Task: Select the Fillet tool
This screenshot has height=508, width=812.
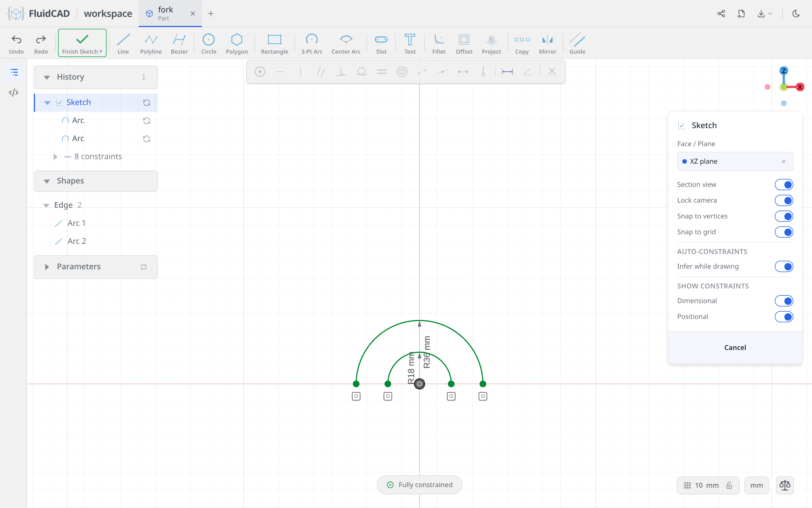Action: pos(438,44)
